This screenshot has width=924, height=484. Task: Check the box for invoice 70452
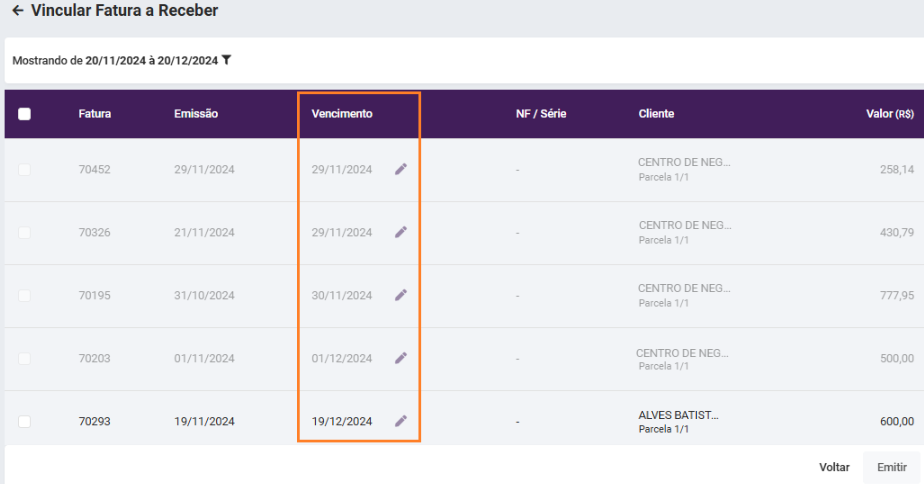[25, 169]
